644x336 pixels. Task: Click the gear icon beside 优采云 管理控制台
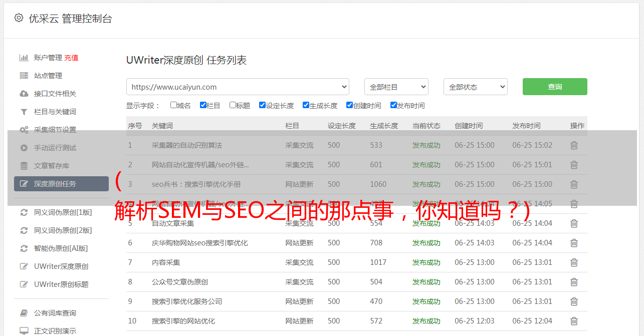(x=19, y=18)
